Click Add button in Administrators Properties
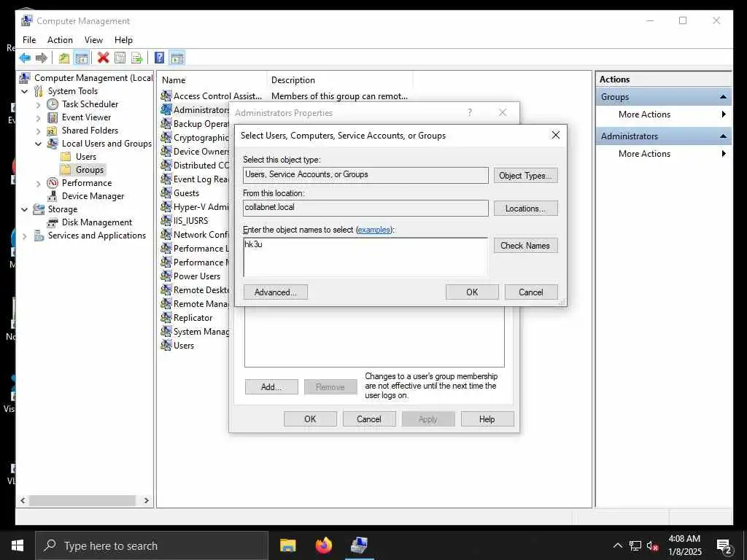The width and height of the screenshot is (747, 560). tap(271, 387)
